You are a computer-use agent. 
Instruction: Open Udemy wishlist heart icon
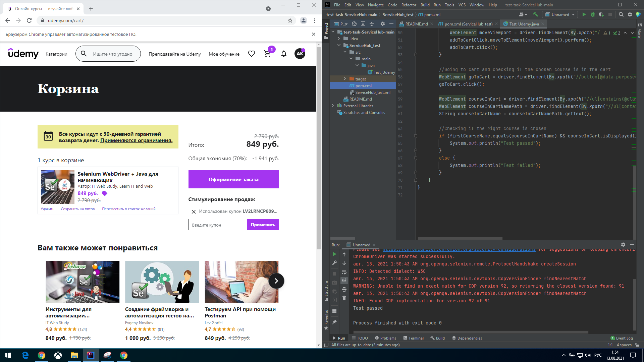tap(252, 54)
